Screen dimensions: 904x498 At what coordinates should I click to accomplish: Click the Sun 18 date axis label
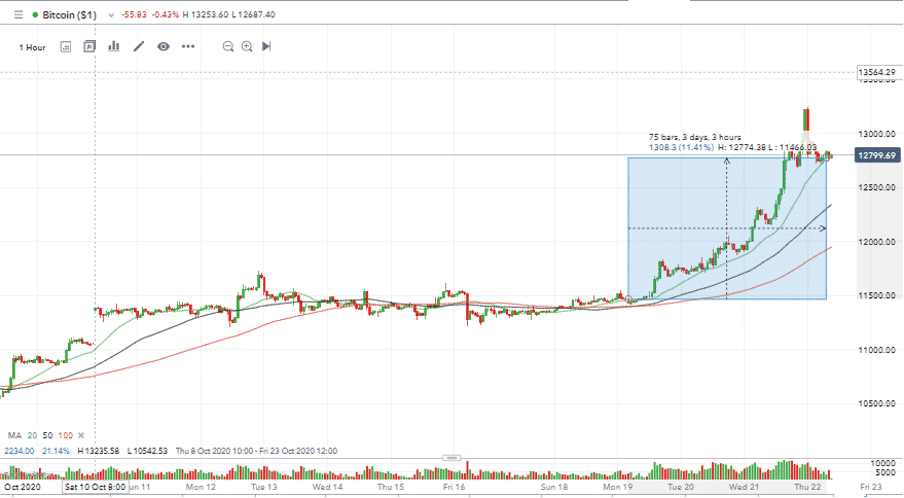(554, 487)
